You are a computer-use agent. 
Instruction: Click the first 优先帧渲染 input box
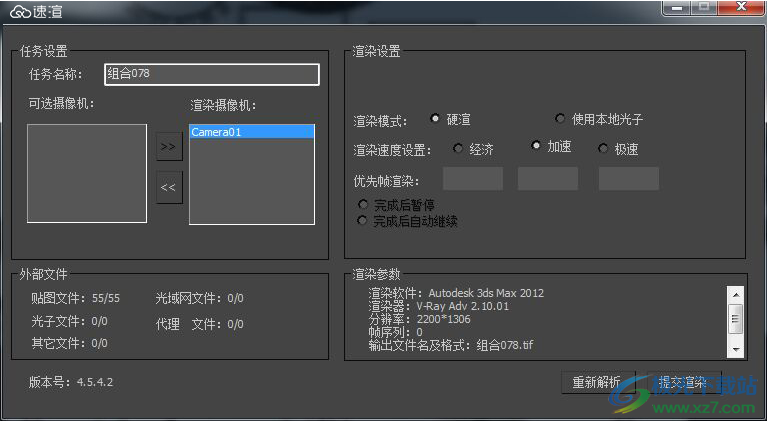point(473,179)
